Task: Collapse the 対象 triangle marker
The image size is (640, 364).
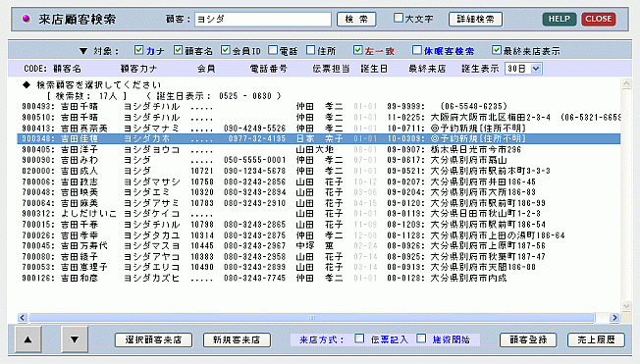Action: click(x=83, y=51)
